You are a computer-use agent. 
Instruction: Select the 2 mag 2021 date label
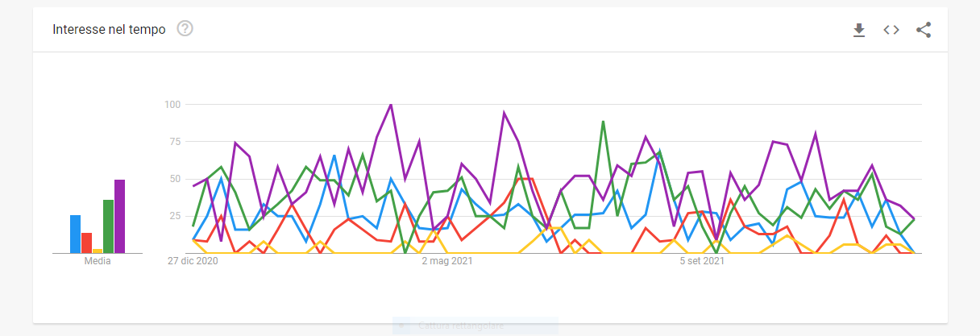click(447, 261)
